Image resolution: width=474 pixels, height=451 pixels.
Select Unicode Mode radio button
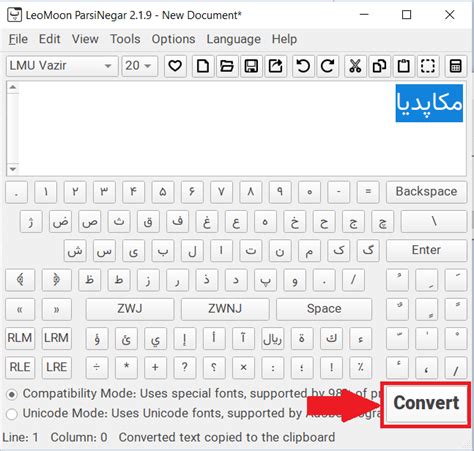point(12,414)
